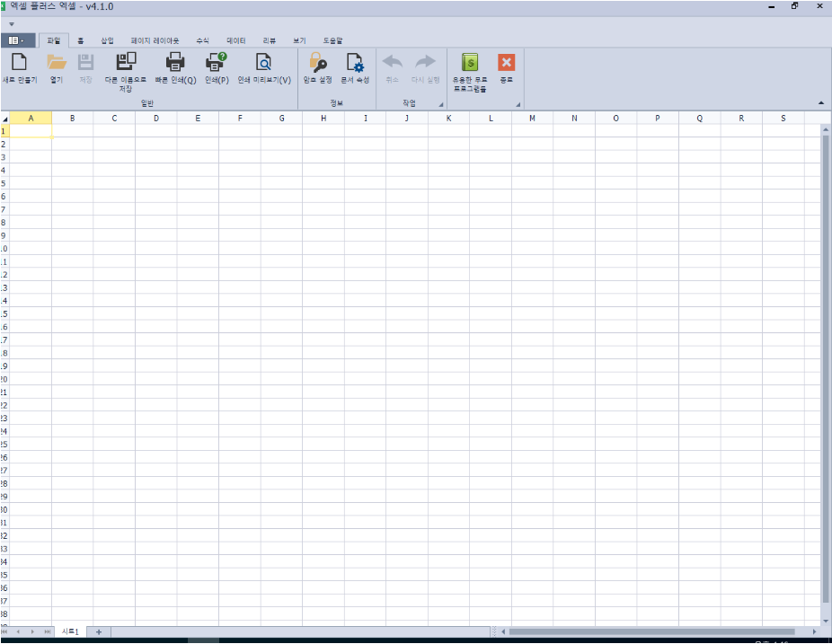
Task: Go to previous sheet navigation arrow
Action: click(x=18, y=631)
